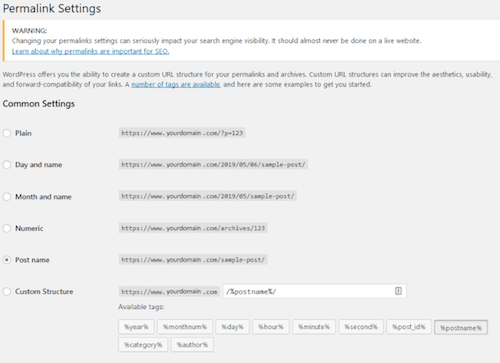Image resolution: width=500 pixels, height=363 pixels.
Task: Add the %second% tag button
Action: [x=361, y=327]
